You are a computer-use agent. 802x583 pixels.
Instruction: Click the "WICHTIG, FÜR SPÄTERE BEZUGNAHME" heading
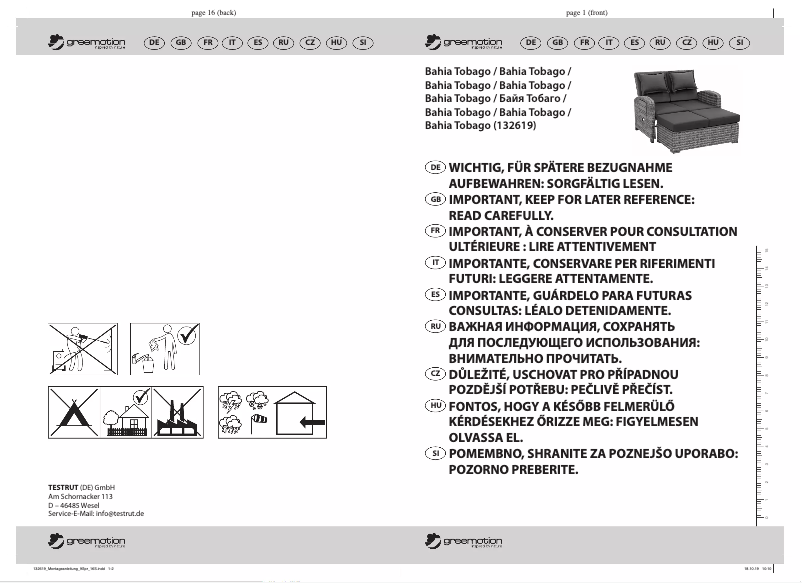560,167
